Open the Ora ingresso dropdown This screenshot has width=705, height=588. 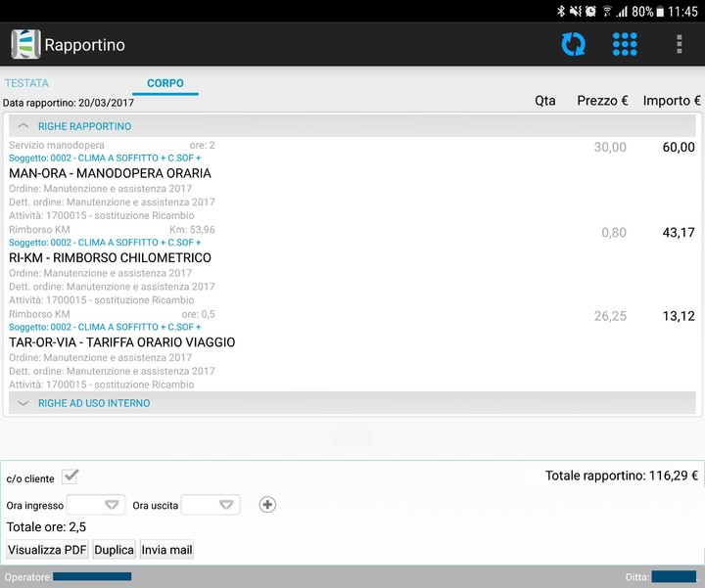click(96, 505)
